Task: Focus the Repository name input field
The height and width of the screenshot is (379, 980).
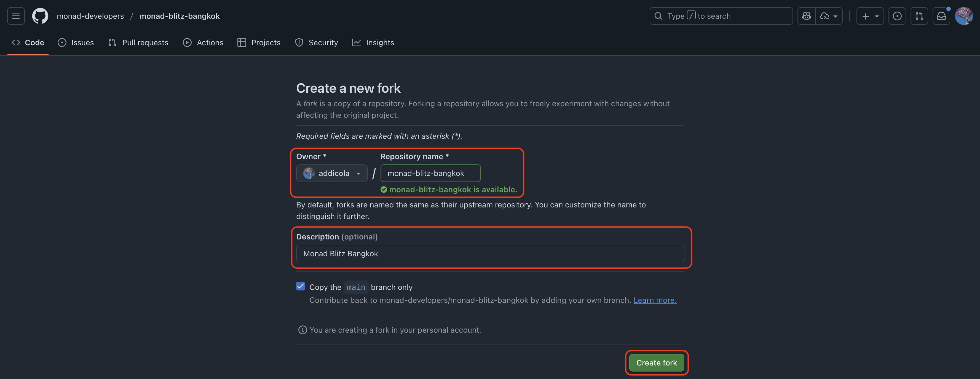Action: (430, 173)
